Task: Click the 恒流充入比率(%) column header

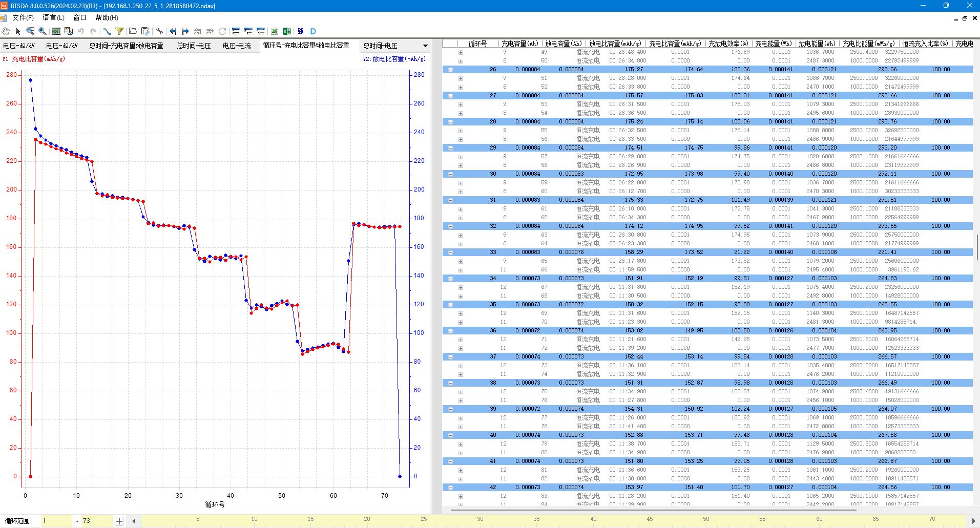Action: pos(925,44)
